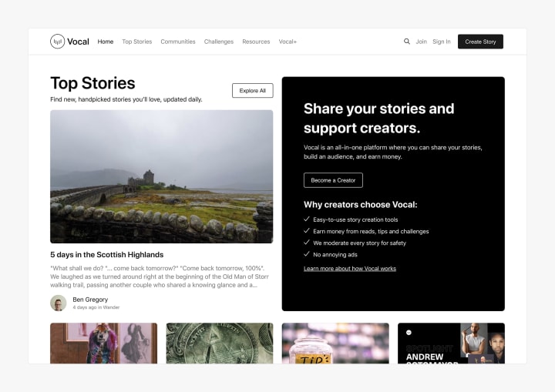Viewport: 555px width, 392px height.
Task: Click Ben Gregory's avatar photo
Action: pyautogui.click(x=59, y=303)
